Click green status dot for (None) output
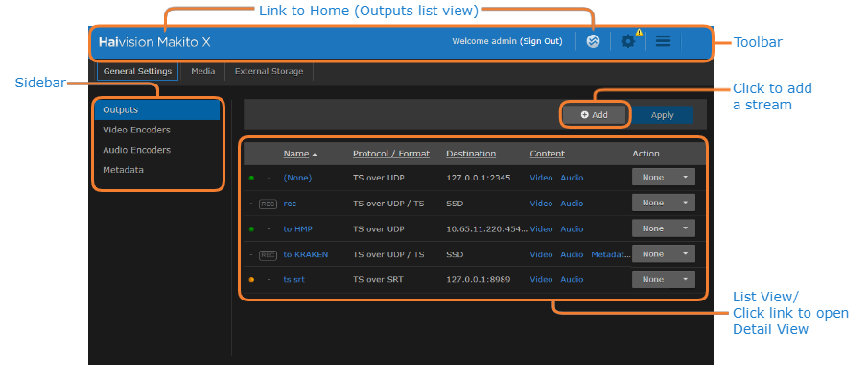Image resolution: width=868 pixels, height=384 pixels. pyautogui.click(x=251, y=178)
